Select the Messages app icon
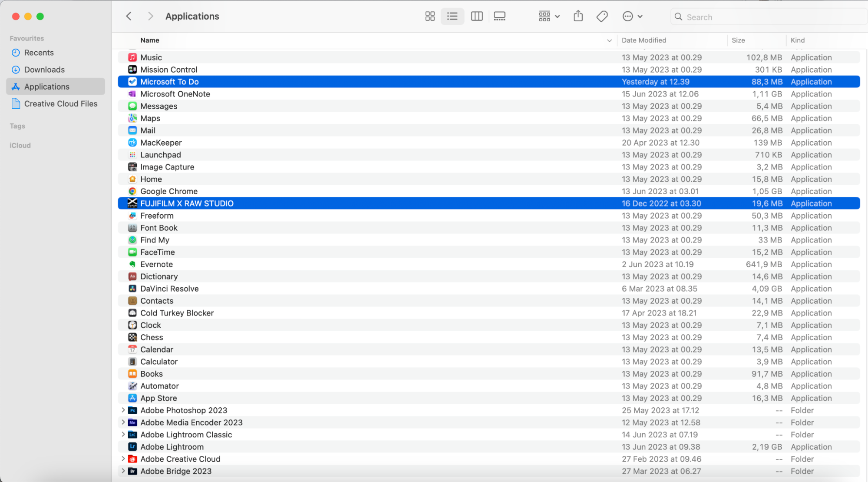The width and height of the screenshot is (868, 482). click(x=132, y=106)
